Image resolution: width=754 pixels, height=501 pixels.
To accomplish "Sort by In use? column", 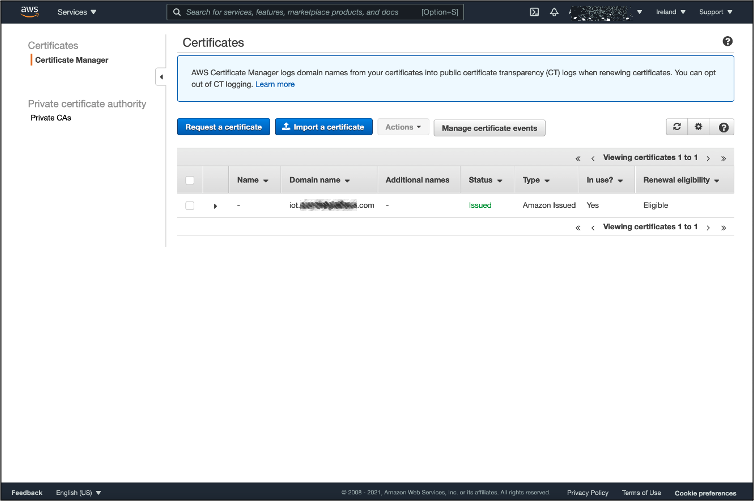I will pyautogui.click(x=604, y=180).
